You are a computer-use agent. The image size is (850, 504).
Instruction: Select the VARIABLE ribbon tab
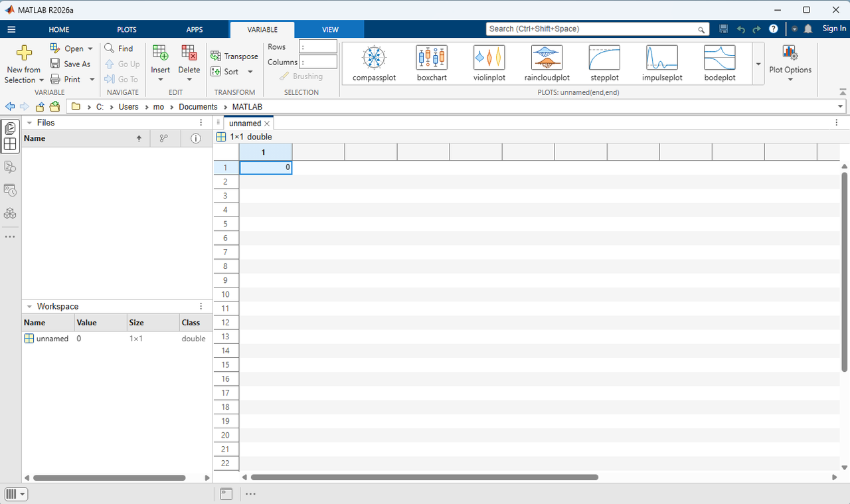(x=262, y=29)
